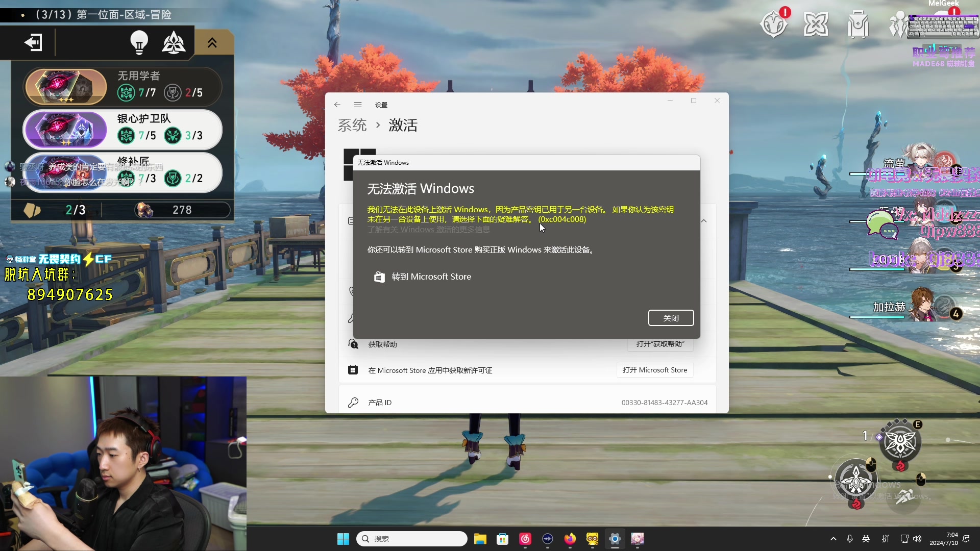The image size is (980, 551).
Task: Open 了解有关 Windows 激活 more info link
Action: [429, 230]
